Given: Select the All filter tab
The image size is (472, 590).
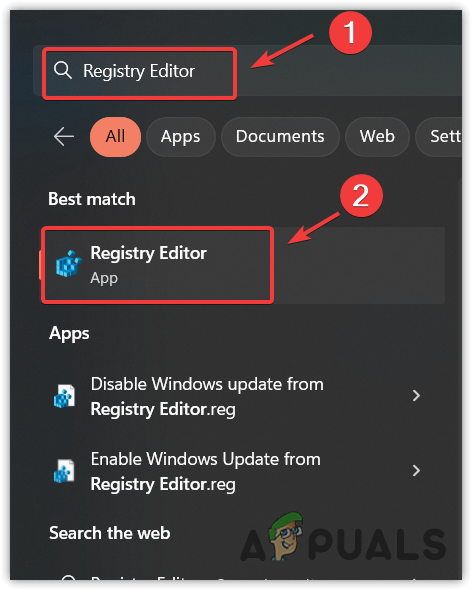Looking at the screenshot, I should (115, 137).
